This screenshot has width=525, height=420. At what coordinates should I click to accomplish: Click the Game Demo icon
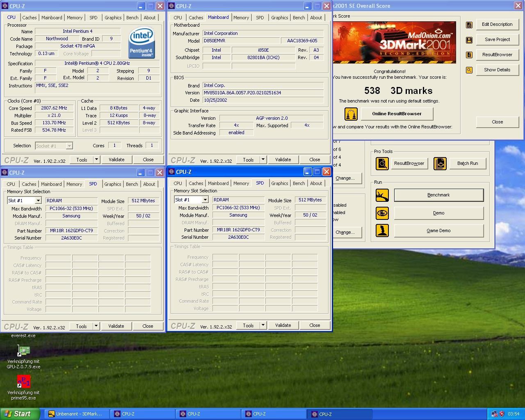(x=382, y=231)
